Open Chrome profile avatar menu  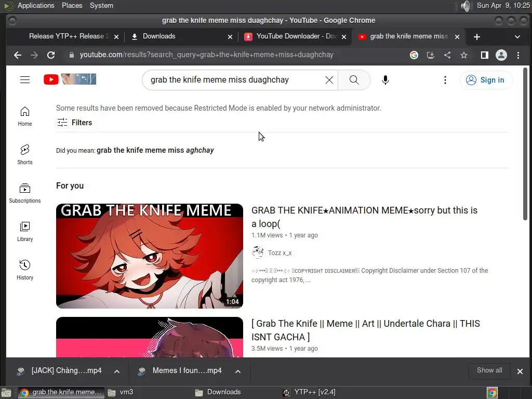pyautogui.click(x=501, y=55)
